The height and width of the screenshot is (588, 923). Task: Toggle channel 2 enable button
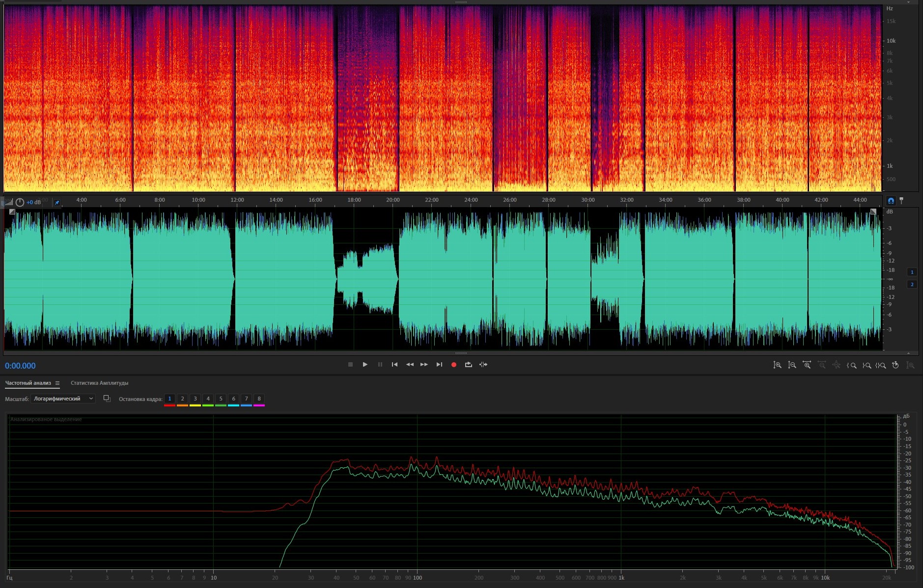tap(912, 285)
